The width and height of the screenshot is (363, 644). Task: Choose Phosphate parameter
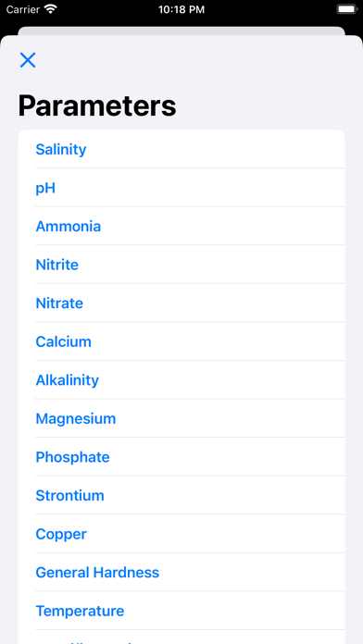pyautogui.click(x=181, y=457)
